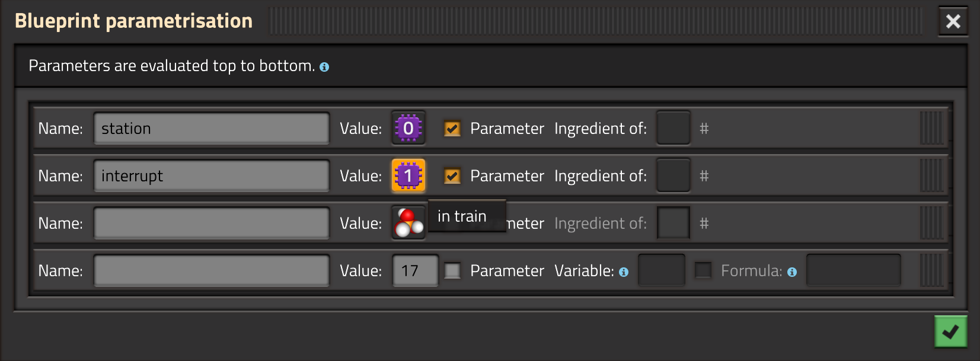The image size is (980, 361).
Task: Click info icon beside 'evaluated top to bottom'
Action: [x=324, y=67]
